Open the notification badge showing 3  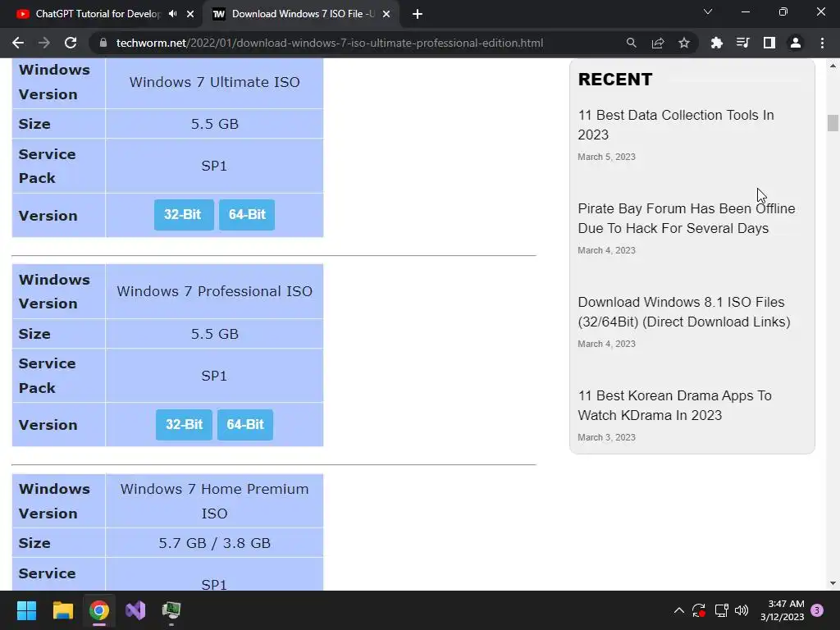coord(817,610)
